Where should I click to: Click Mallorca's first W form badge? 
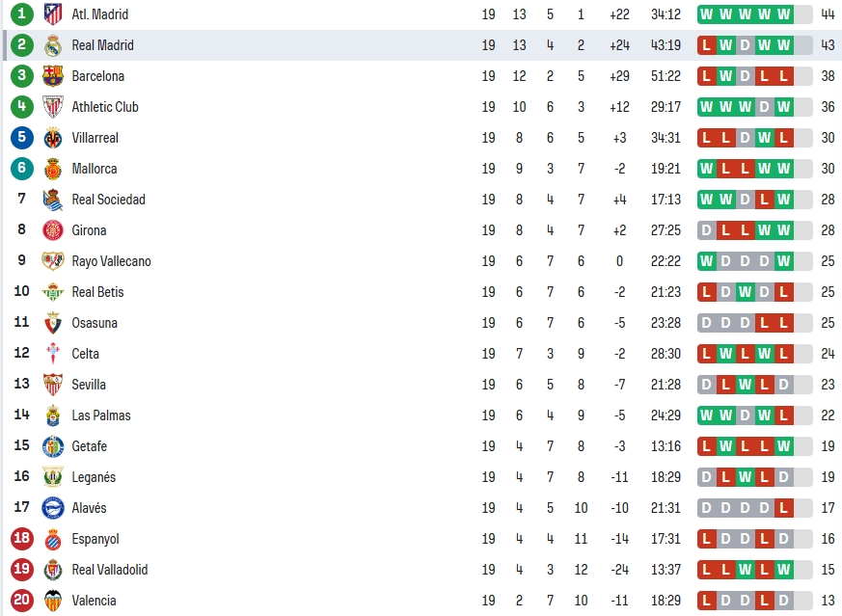[x=707, y=169]
